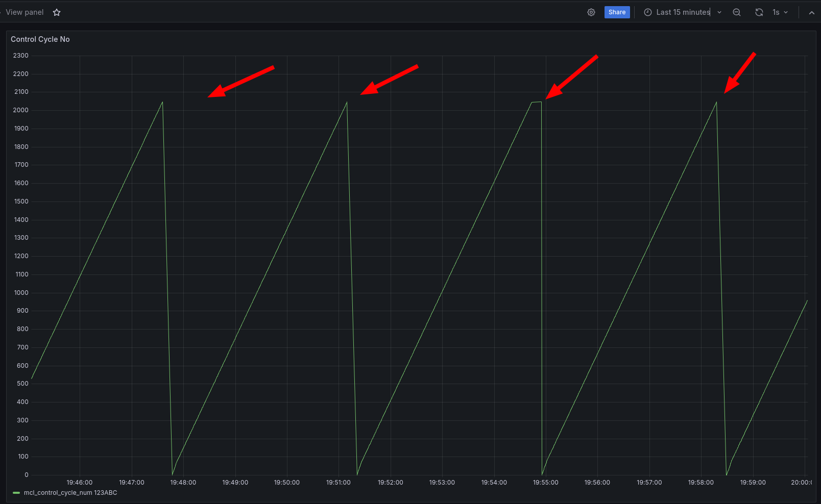The height and width of the screenshot is (504, 821).
Task: Refresh the dashboard now
Action: coord(759,12)
